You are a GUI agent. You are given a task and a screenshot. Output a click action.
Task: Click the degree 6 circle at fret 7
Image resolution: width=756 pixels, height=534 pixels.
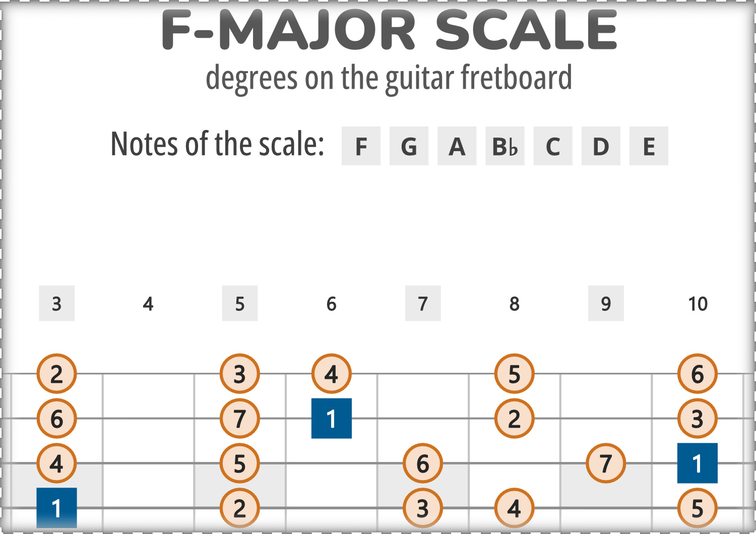tap(423, 463)
